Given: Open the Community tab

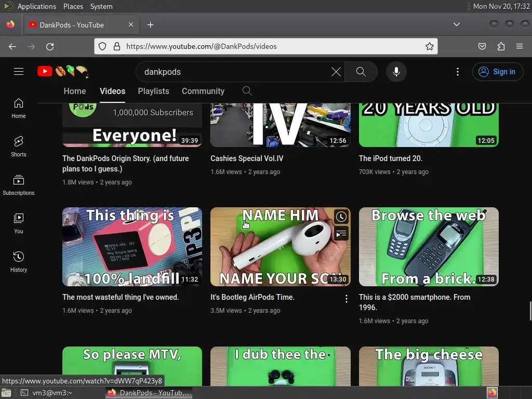Looking at the screenshot, I should [x=203, y=91].
